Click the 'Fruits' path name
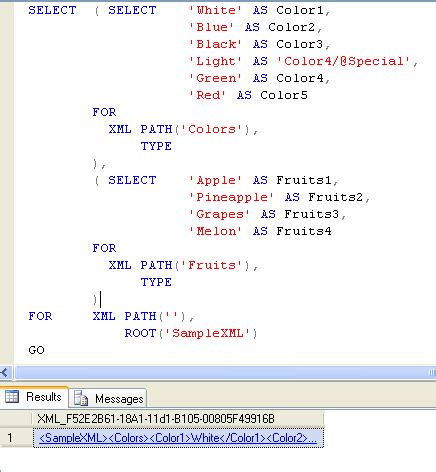Viewport: 436px width, 472px height. click(x=212, y=265)
